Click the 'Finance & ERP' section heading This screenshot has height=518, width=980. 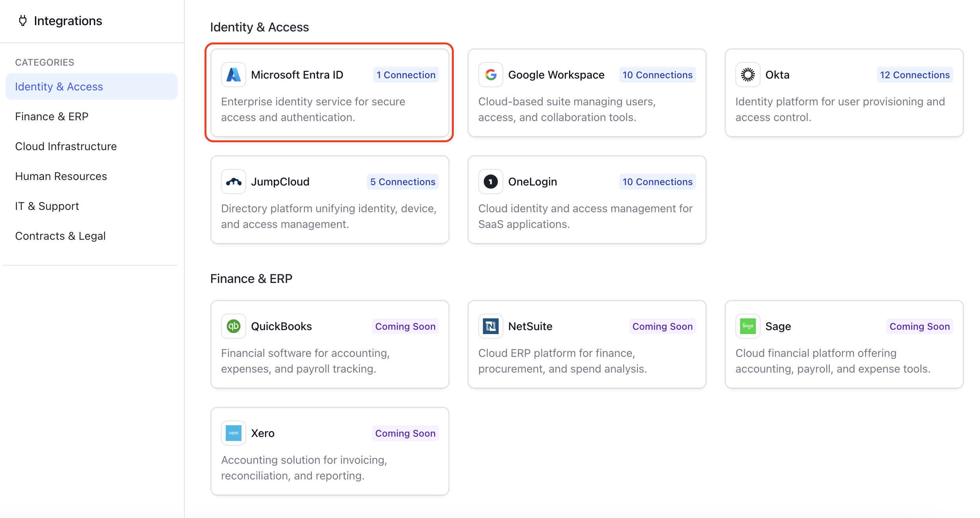coord(251,278)
